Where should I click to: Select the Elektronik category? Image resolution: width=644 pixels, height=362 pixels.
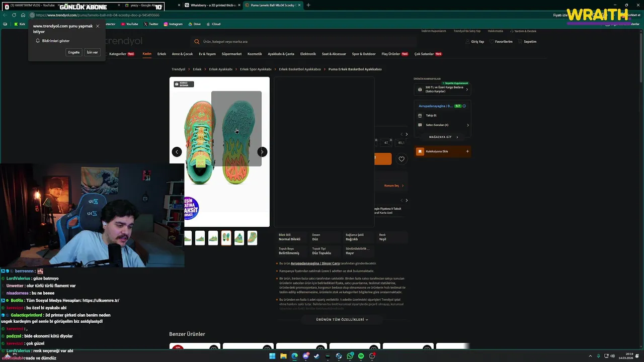[x=308, y=54]
